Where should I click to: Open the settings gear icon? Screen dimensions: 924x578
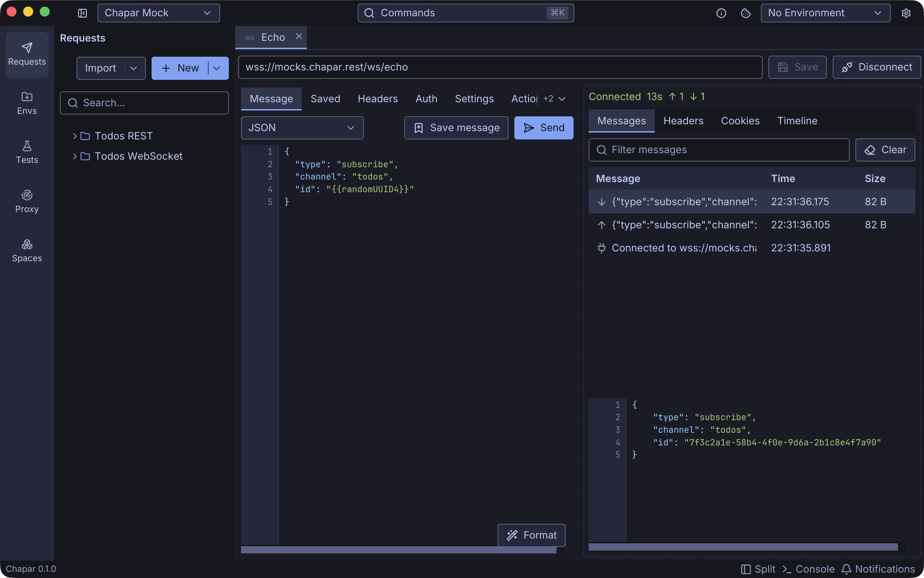pos(906,13)
